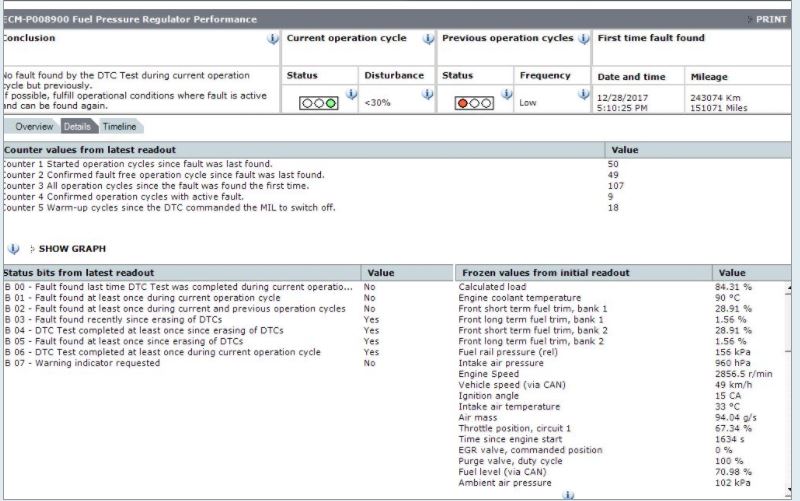Expand the SHOW GRAPH section
Image resolution: width=800 pixels, height=501 pixels.
(71, 249)
